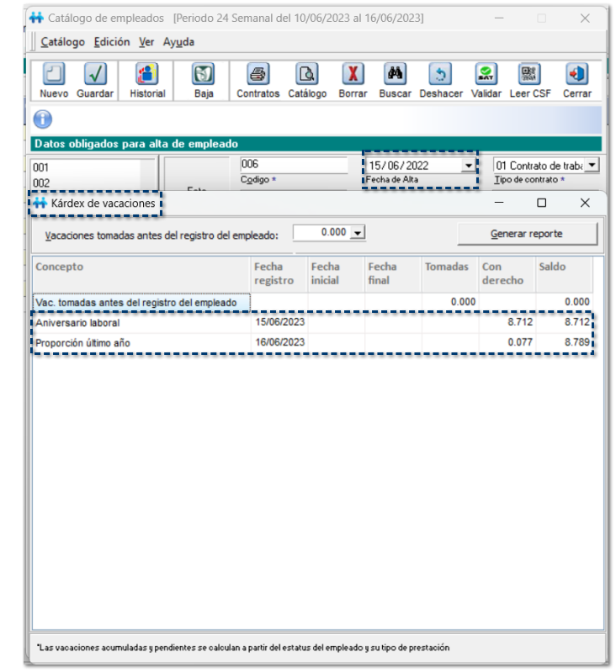The height and width of the screenshot is (672, 616).
Task: Click the Validar SAT icon
Action: [486, 74]
